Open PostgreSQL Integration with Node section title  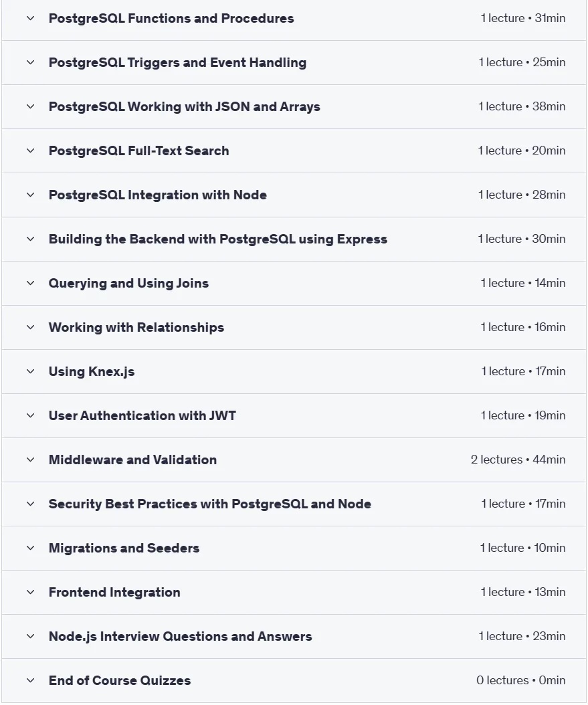pyautogui.click(x=157, y=195)
